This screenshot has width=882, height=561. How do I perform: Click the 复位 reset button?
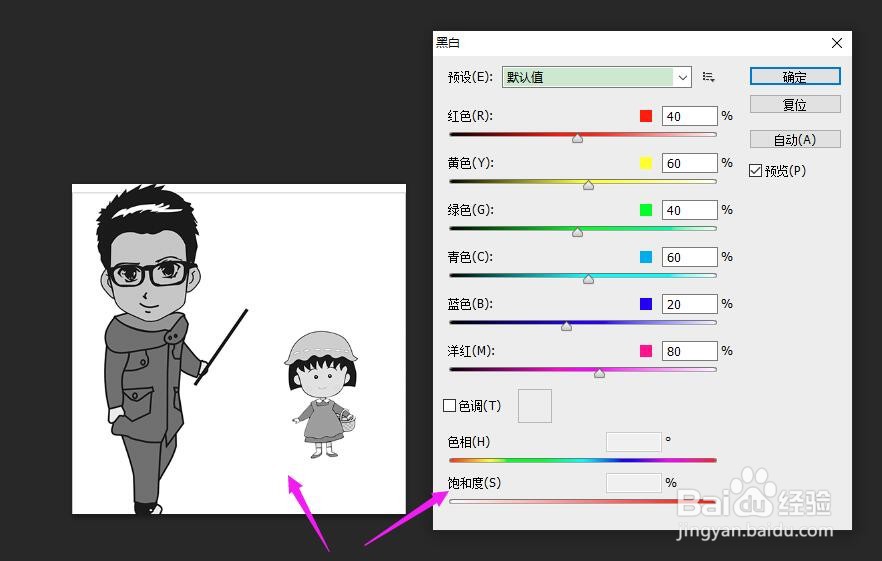click(x=795, y=104)
